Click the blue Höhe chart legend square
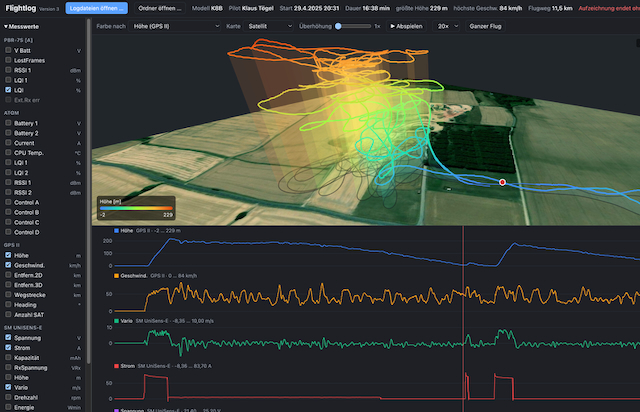This screenshot has height=412, width=640. click(116, 231)
